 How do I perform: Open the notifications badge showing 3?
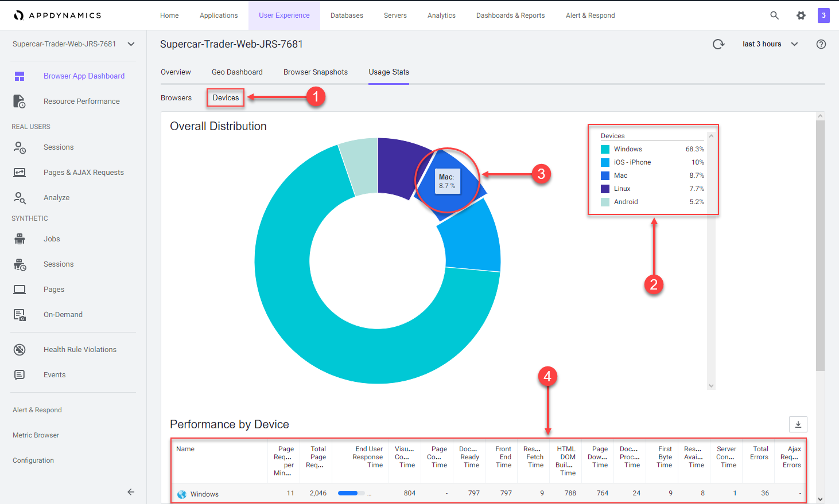click(824, 15)
